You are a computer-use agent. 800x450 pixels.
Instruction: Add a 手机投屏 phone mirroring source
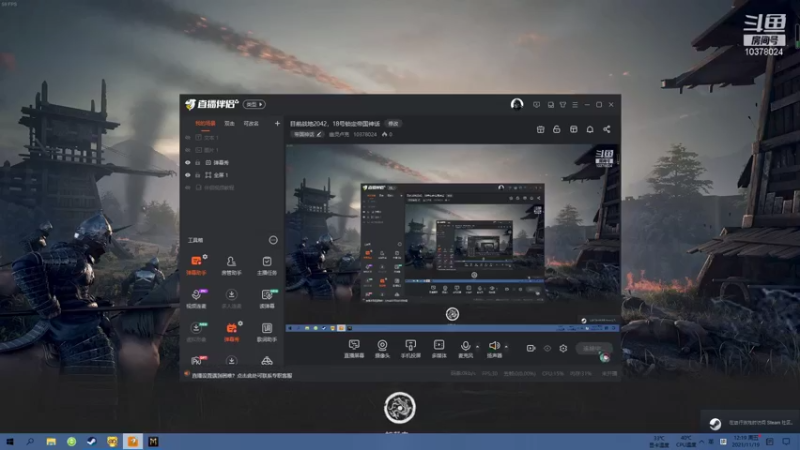pyautogui.click(x=410, y=349)
